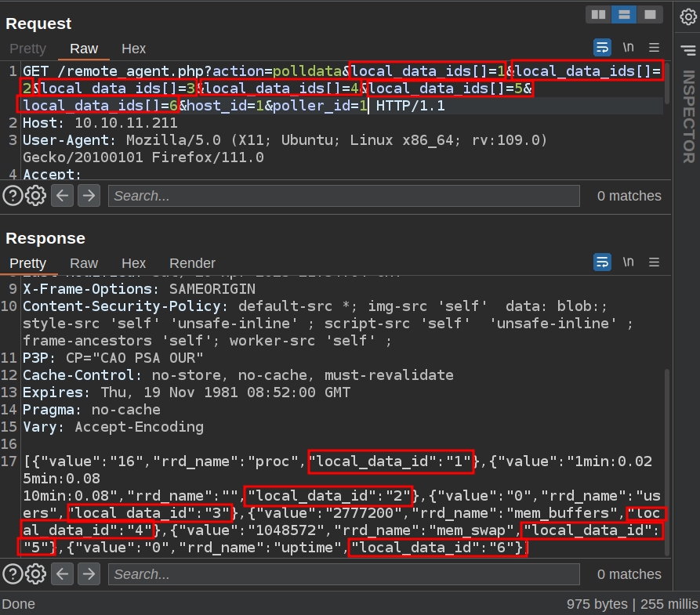Switch Request view to Pretty
This screenshot has width=700, height=615.
(27, 49)
